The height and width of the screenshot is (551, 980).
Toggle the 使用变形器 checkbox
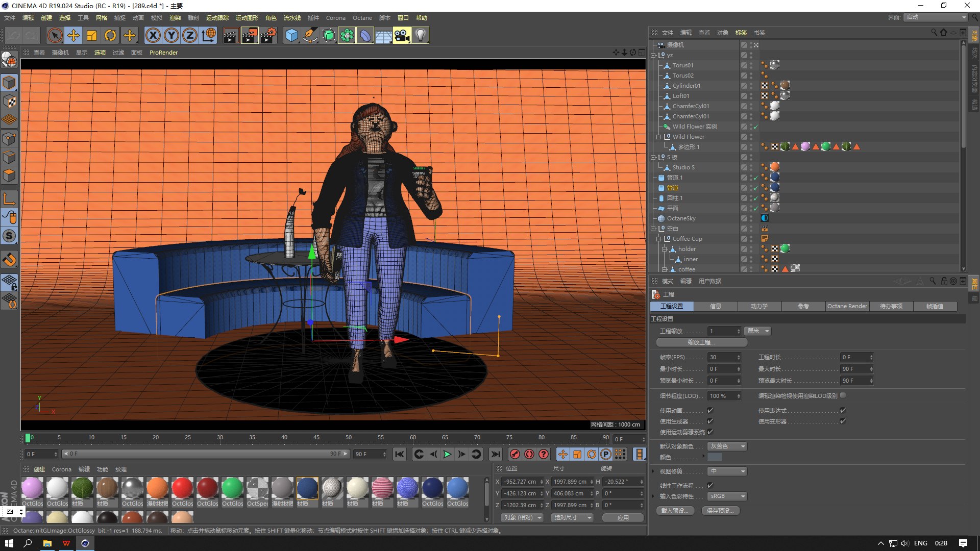pyautogui.click(x=843, y=421)
